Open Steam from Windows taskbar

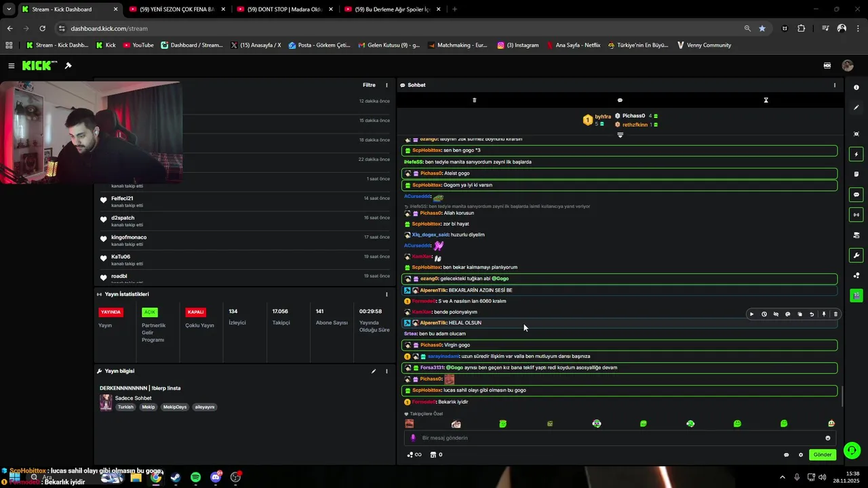click(176, 477)
